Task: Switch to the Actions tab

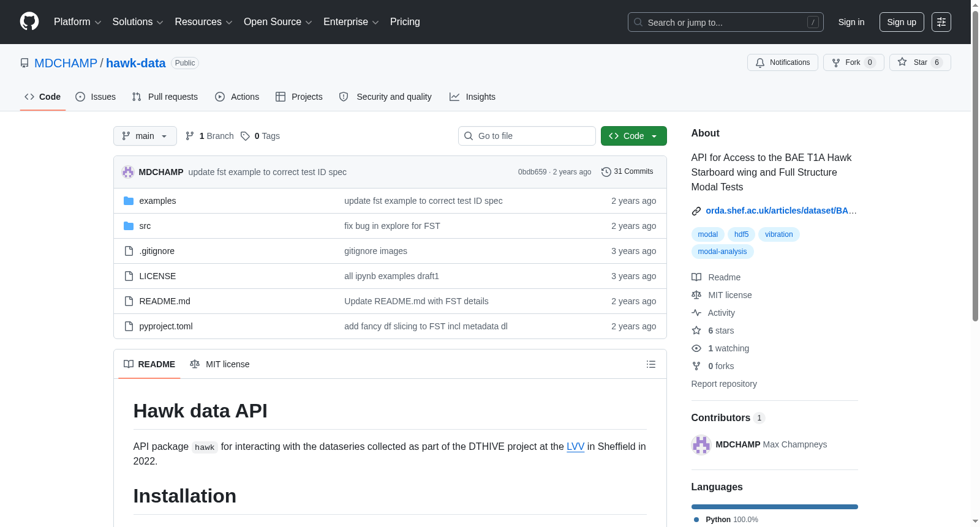Action: 237,97
